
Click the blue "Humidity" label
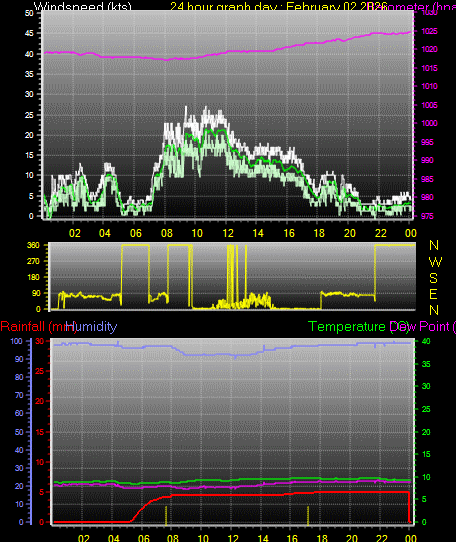tap(91, 327)
